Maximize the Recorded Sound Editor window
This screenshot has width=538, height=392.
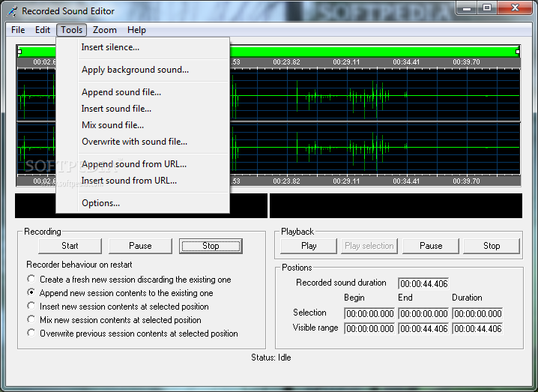(x=487, y=7)
